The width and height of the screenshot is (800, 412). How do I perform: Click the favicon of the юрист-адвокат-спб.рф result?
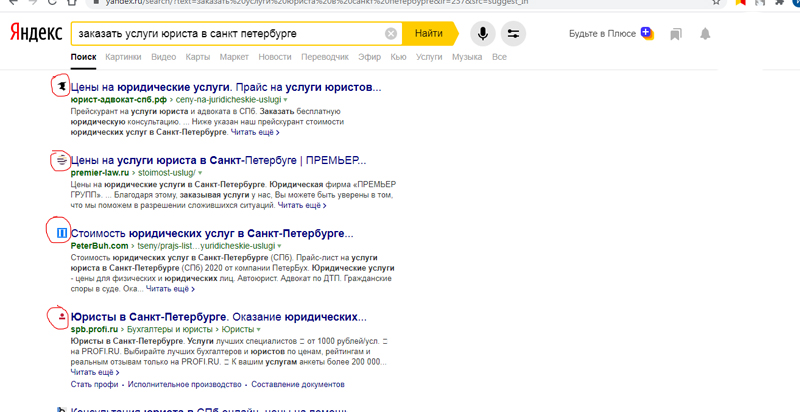click(62, 87)
